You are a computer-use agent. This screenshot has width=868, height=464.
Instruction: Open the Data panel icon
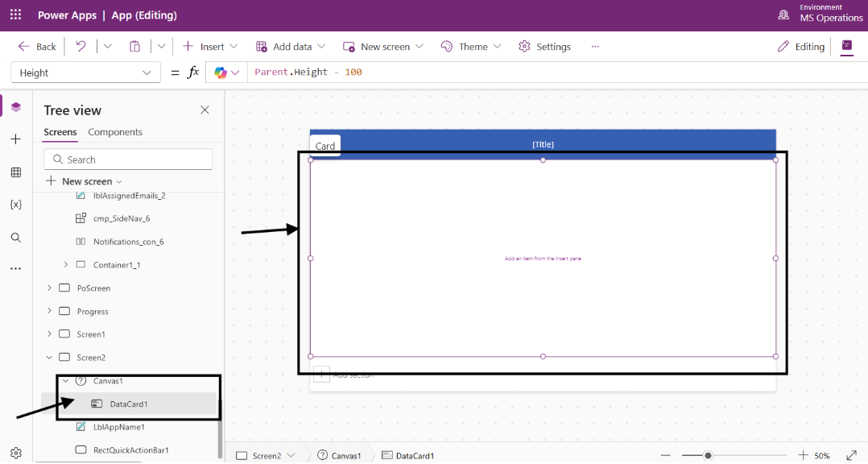(x=15, y=172)
